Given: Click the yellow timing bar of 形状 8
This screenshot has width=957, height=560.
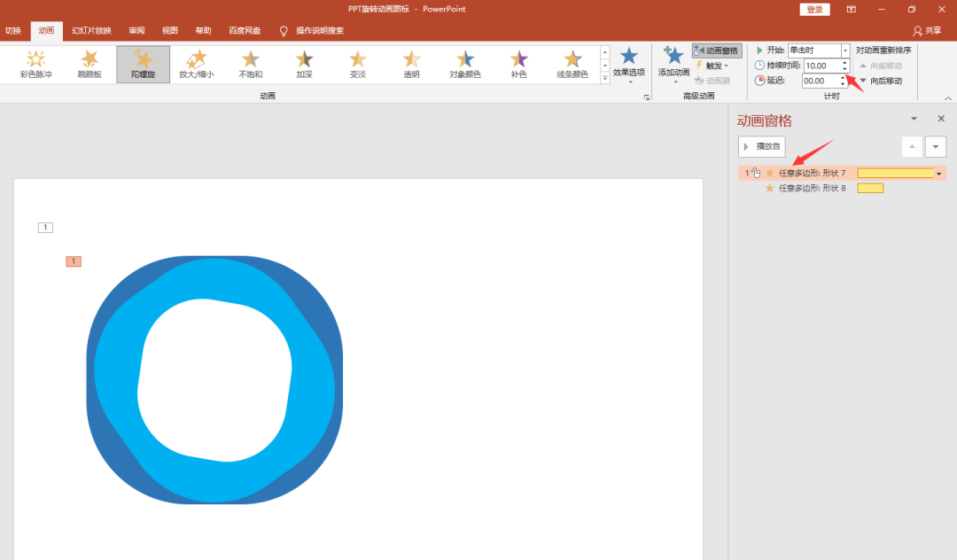Looking at the screenshot, I should (870, 189).
